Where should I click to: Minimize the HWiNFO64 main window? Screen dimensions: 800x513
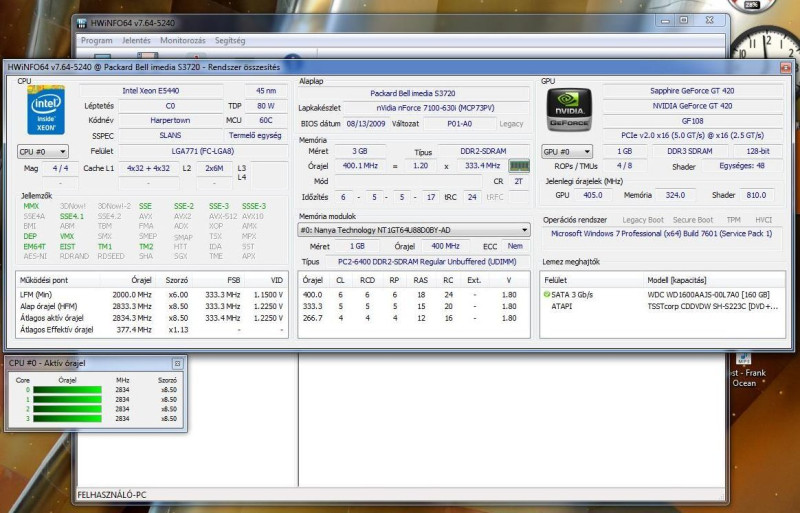(x=665, y=21)
